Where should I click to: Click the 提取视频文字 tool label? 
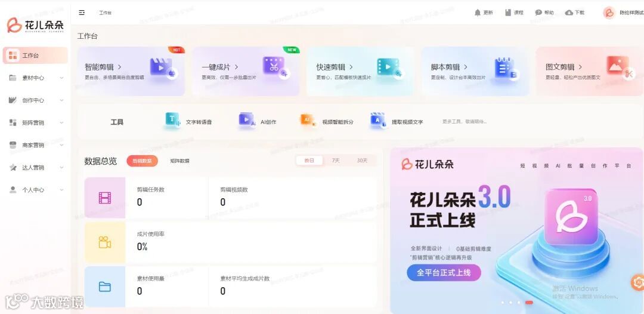tap(407, 122)
